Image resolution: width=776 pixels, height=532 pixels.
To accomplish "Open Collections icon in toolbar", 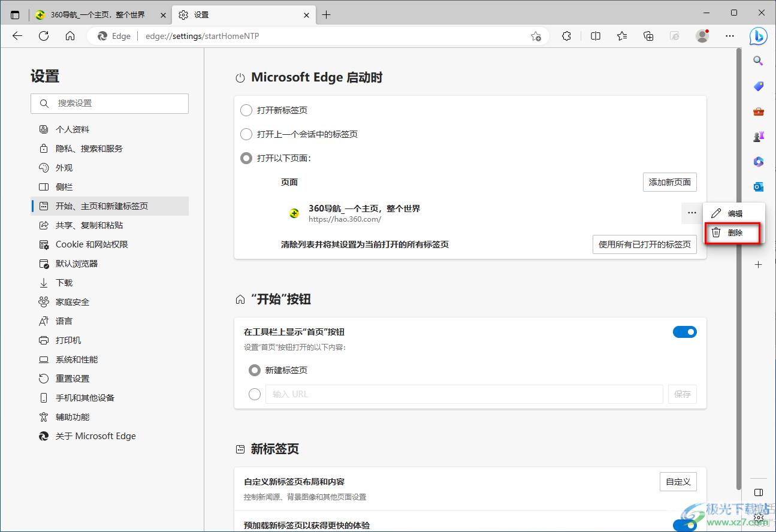I will (648, 36).
